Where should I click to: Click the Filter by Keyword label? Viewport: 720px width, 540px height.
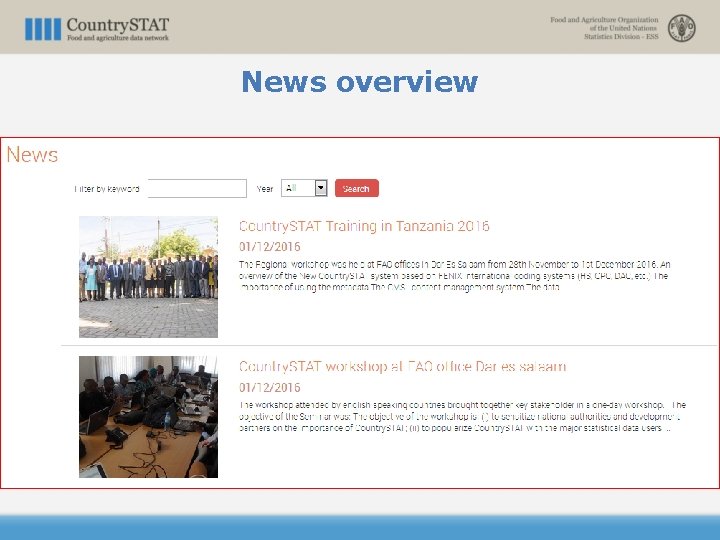pos(107,189)
